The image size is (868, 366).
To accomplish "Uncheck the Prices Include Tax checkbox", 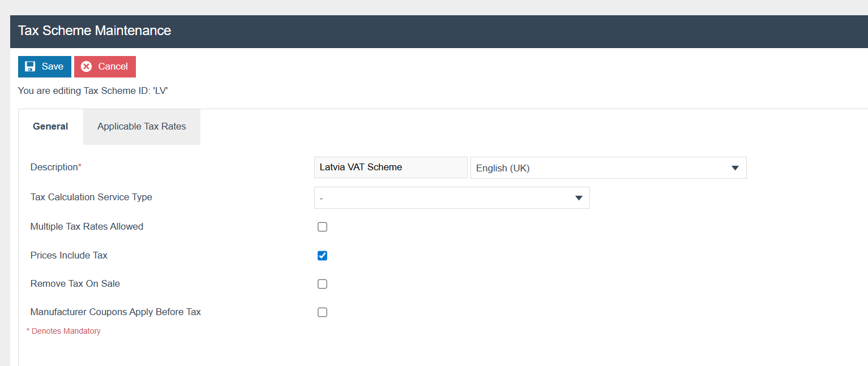I will (x=322, y=256).
